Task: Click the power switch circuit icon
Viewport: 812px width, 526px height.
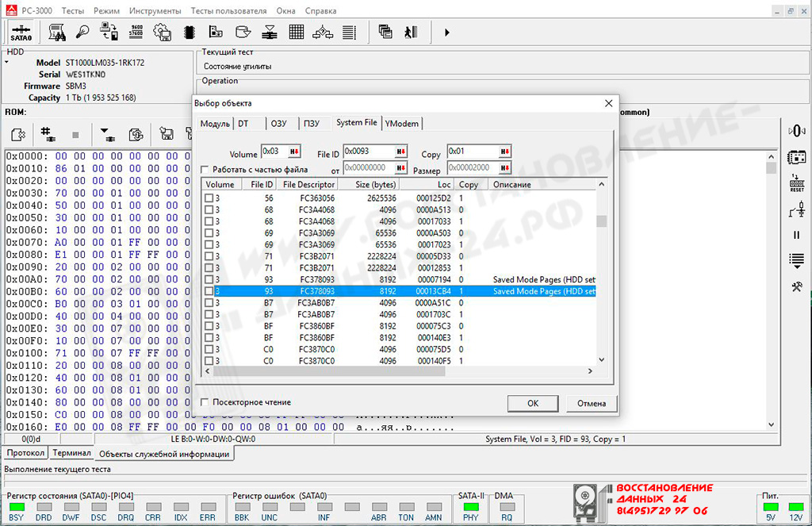Action: (796, 210)
